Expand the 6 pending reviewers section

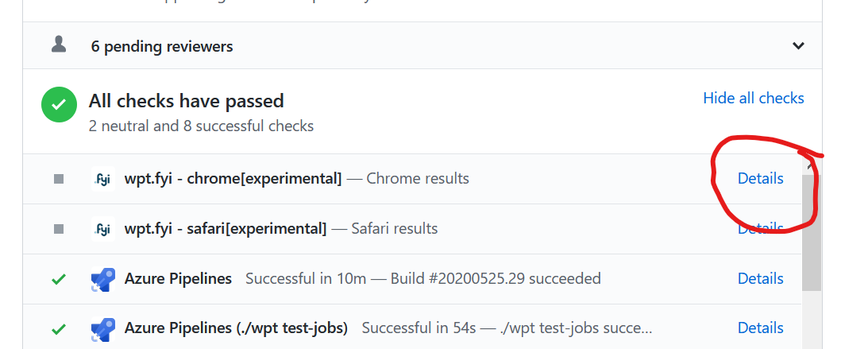click(798, 46)
